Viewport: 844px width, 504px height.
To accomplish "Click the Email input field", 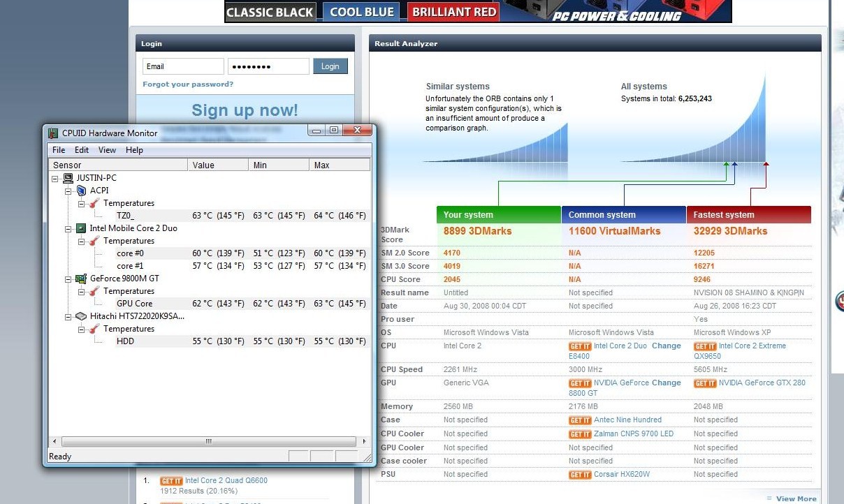I will (x=183, y=66).
